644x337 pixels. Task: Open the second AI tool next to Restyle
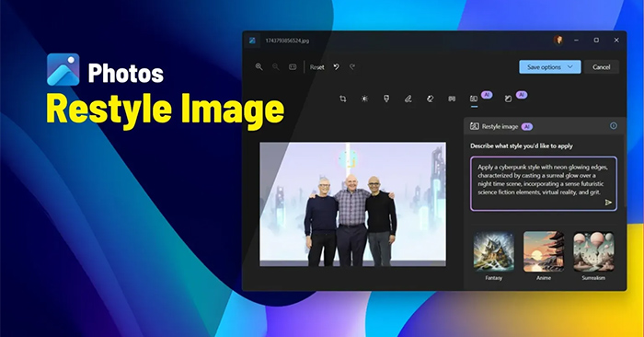pos(509,99)
